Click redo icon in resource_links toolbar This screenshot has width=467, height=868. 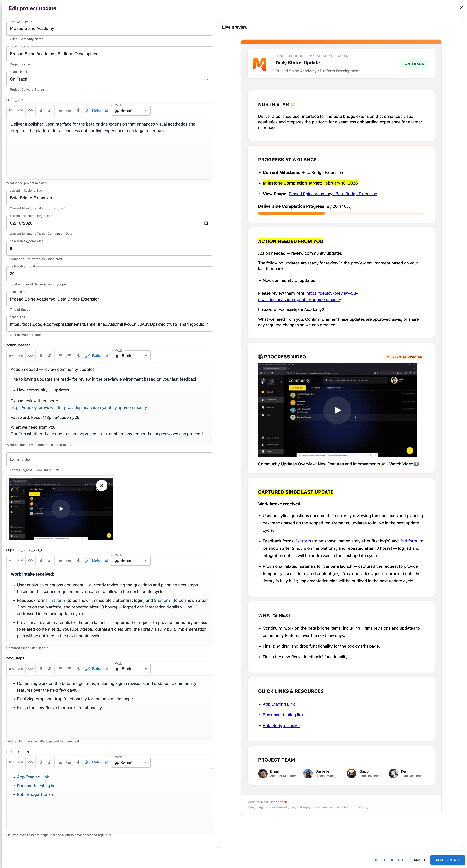tap(21, 762)
